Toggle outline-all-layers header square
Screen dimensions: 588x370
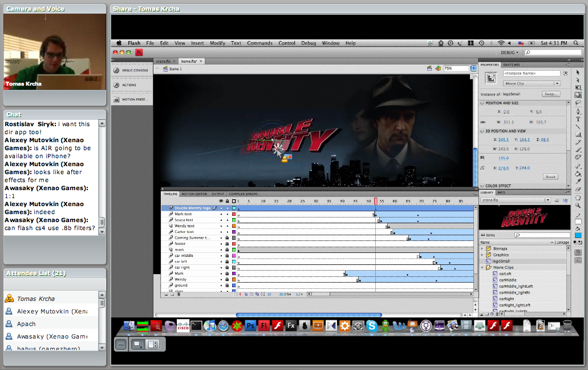234,201
